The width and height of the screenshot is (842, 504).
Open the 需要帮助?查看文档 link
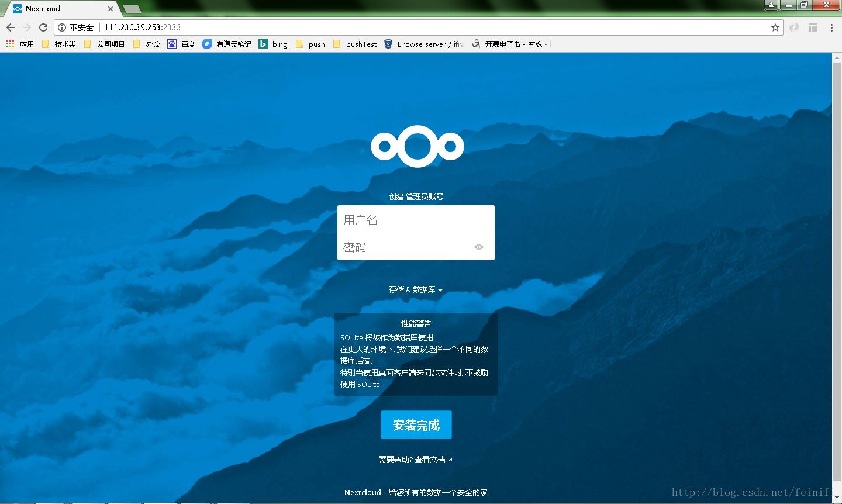pyautogui.click(x=416, y=460)
